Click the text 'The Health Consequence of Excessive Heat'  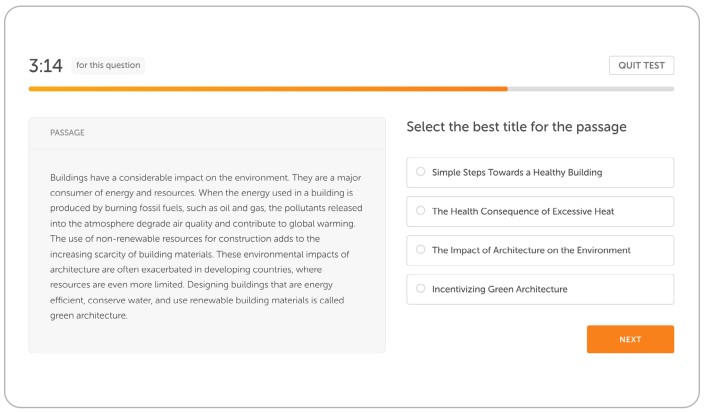point(523,211)
